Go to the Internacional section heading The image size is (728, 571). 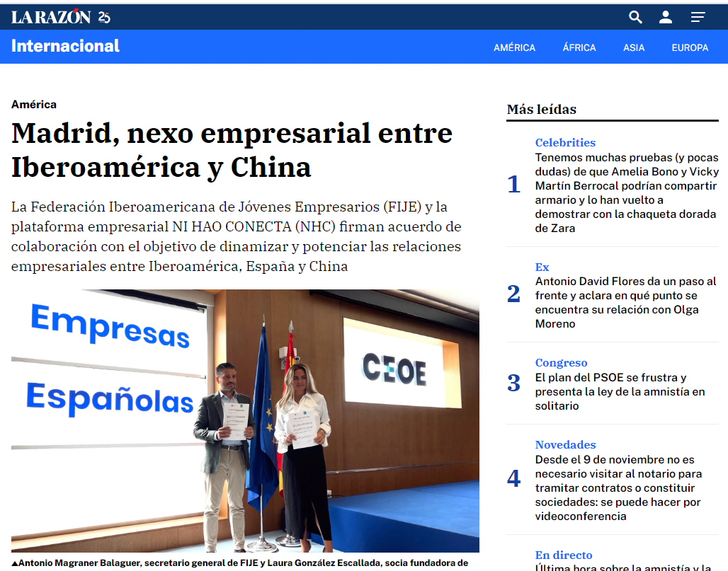coord(65,46)
